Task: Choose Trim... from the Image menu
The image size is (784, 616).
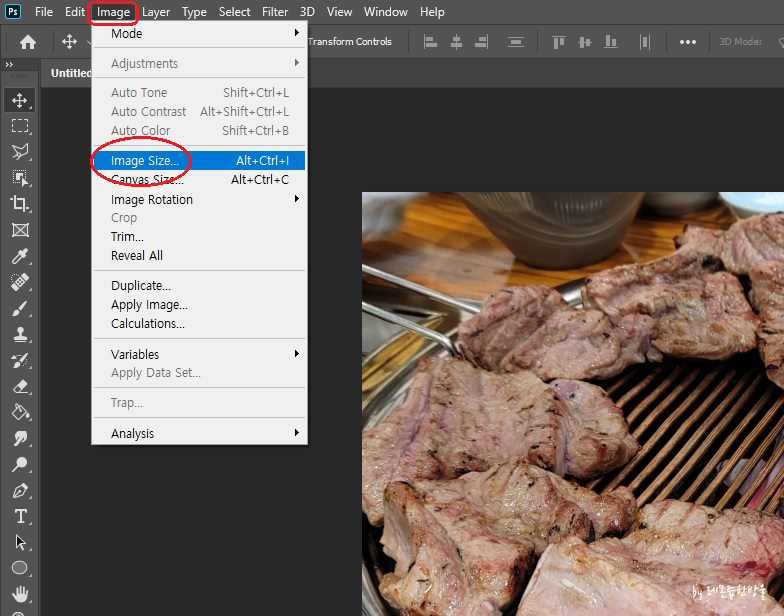Action: pos(200,236)
